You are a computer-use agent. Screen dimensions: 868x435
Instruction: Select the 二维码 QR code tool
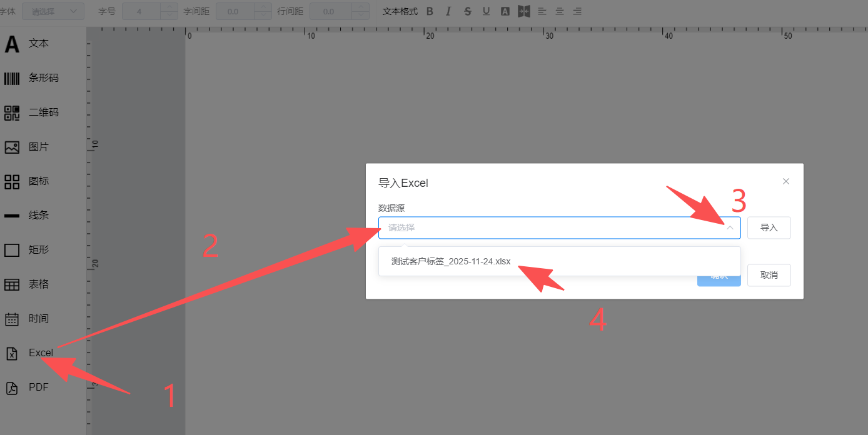coord(31,112)
